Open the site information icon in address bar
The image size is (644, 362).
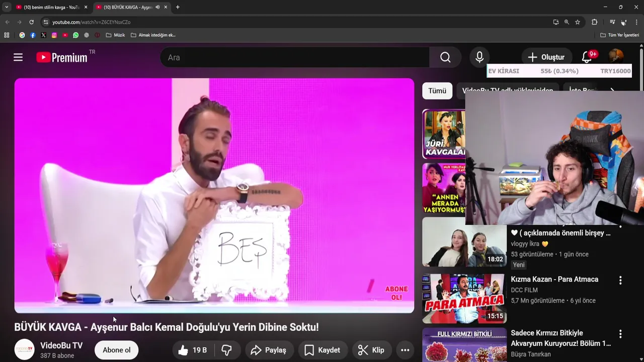[46, 22]
